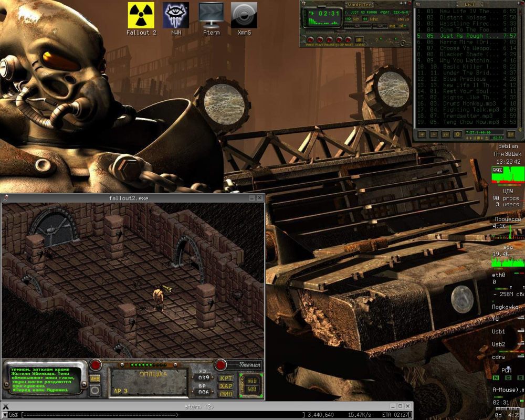Toggle the playlist with the pl button
Image resolution: width=525 pixels, height=420 pixels.
402,26
